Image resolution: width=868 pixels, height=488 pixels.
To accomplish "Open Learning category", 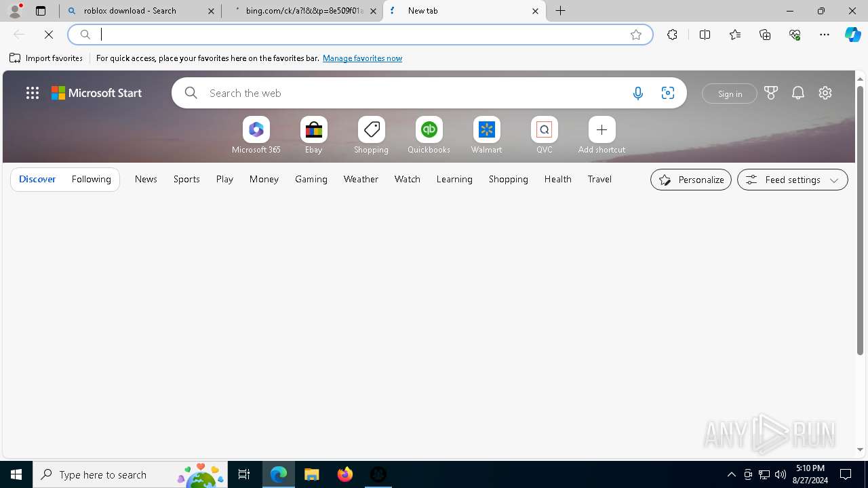I will point(454,179).
